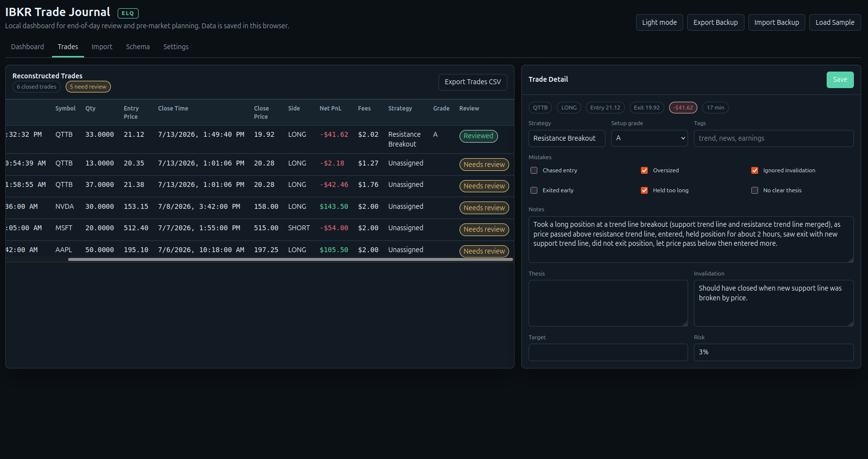Click Load Sample button
The height and width of the screenshot is (459, 868).
[835, 22]
